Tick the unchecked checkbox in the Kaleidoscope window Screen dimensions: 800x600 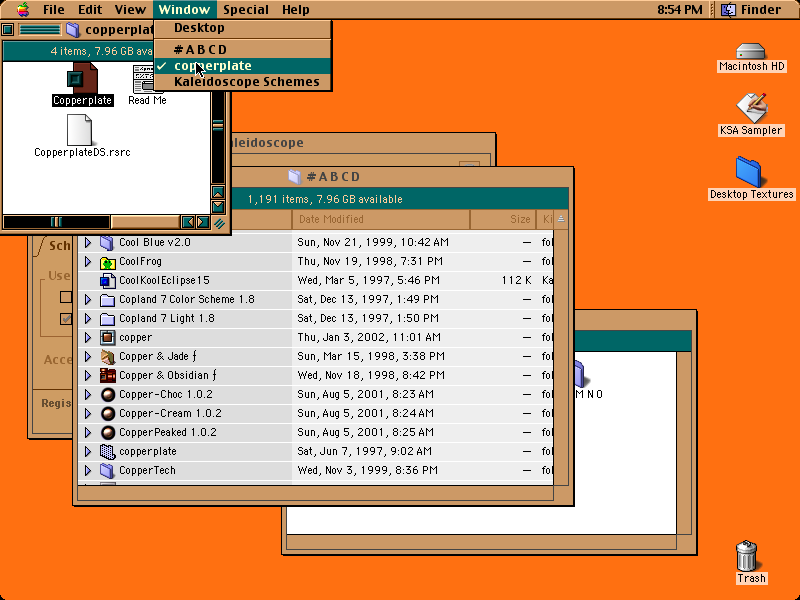[x=66, y=297]
